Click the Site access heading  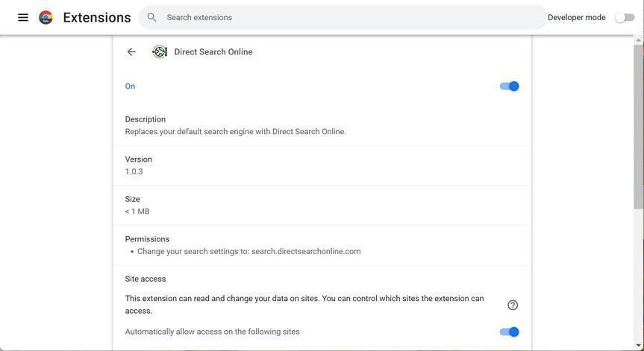coord(146,279)
